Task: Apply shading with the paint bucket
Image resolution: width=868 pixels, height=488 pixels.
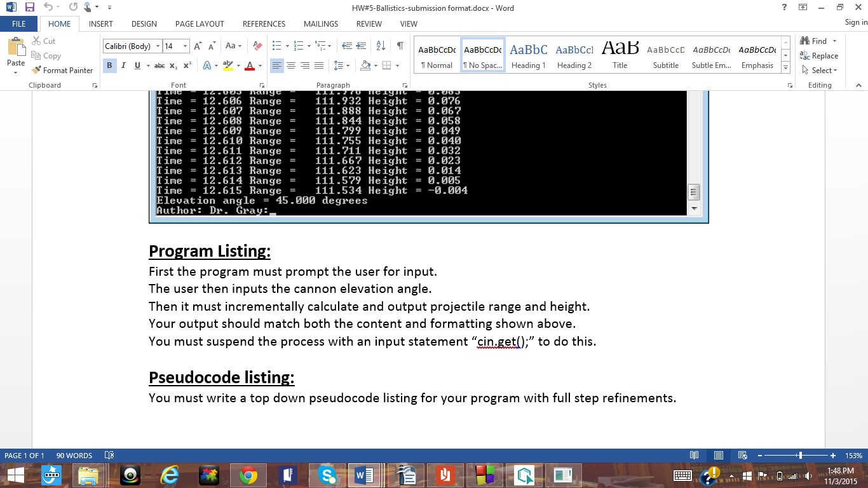Action: point(365,65)
